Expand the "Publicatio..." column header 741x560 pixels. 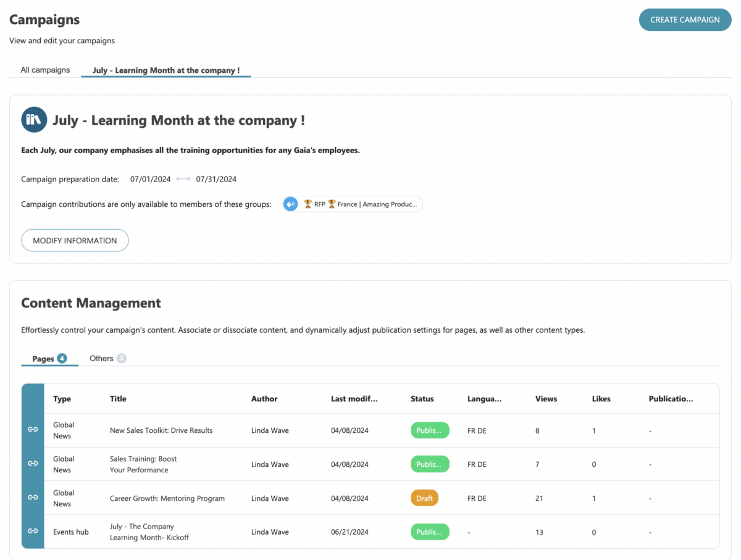671,398
